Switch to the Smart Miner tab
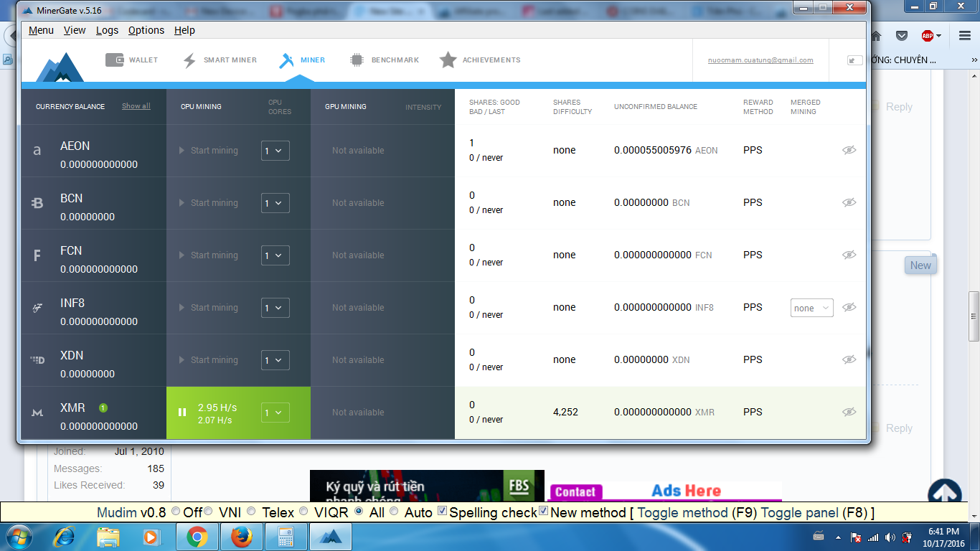 (220, 60)
